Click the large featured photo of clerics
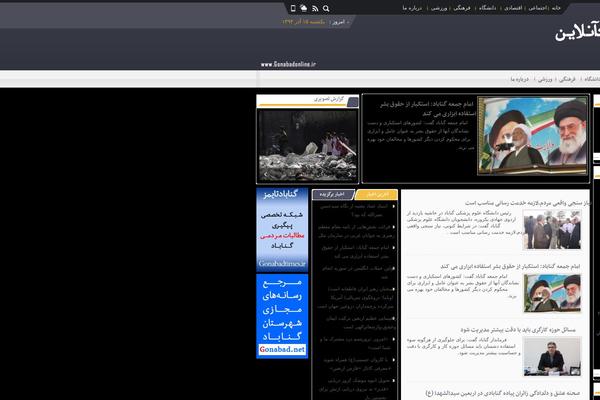This screenshot has width=600, height=400. point(532,136)
